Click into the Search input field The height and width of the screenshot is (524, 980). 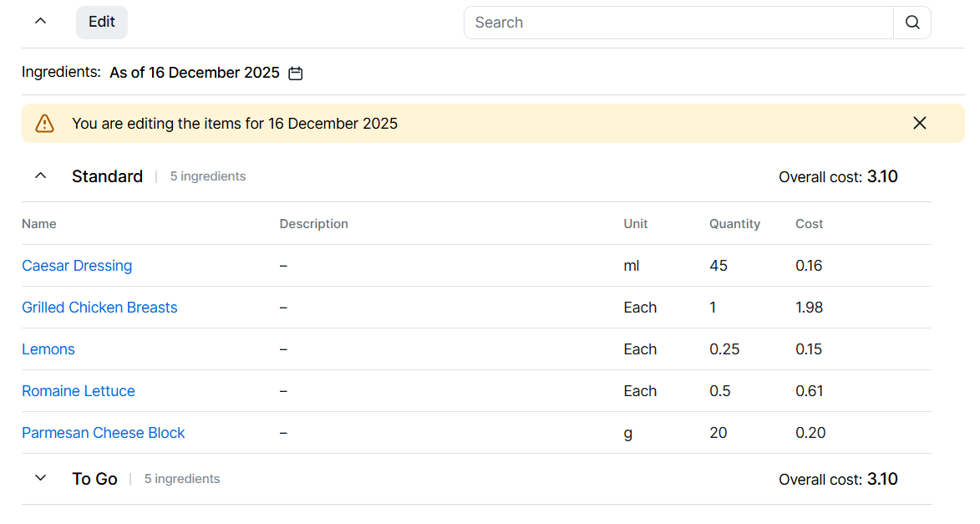[678, 23]
